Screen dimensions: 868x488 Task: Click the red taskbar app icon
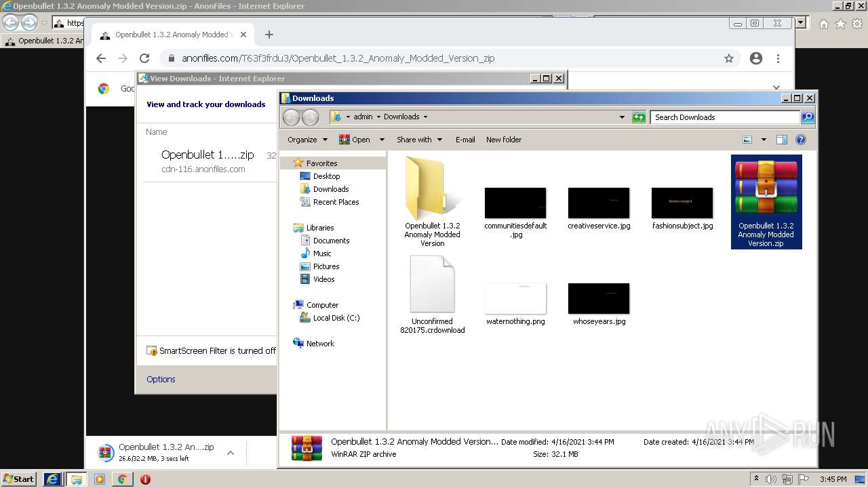point(145,479)
